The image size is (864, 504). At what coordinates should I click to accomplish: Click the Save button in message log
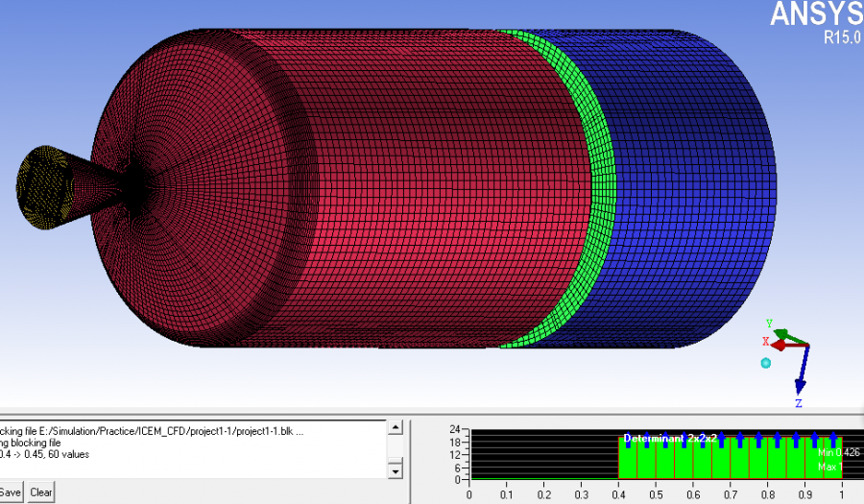[x=10, y=492]
